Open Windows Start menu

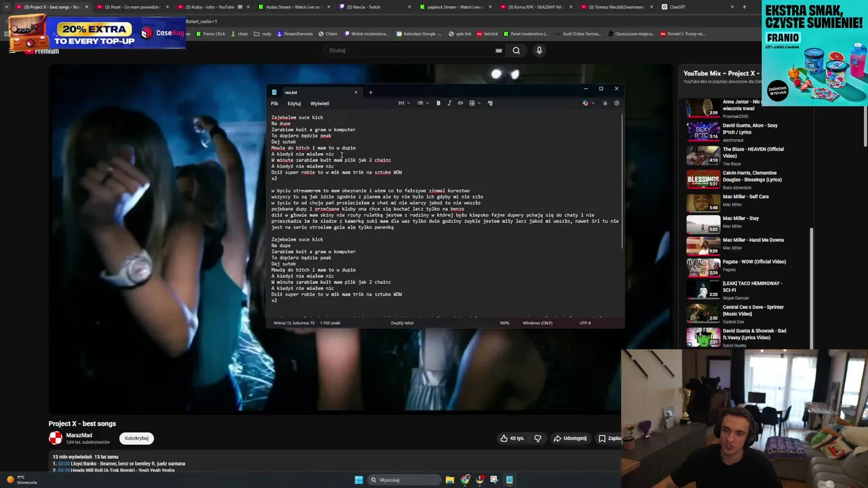(359, 480)
